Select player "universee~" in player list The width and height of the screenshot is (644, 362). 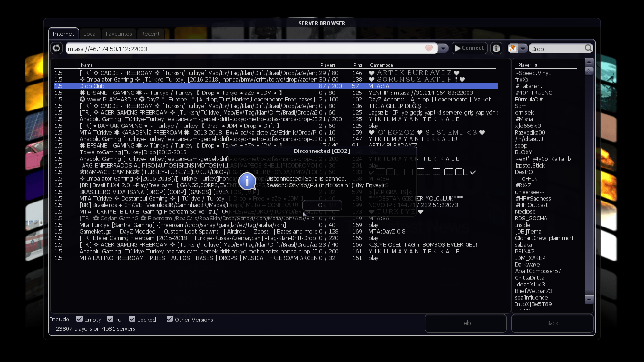coord(529,192)
